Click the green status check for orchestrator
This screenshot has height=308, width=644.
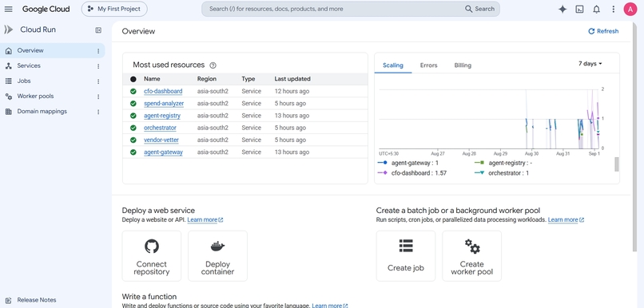pyautogui.click(x=133, y=128)
